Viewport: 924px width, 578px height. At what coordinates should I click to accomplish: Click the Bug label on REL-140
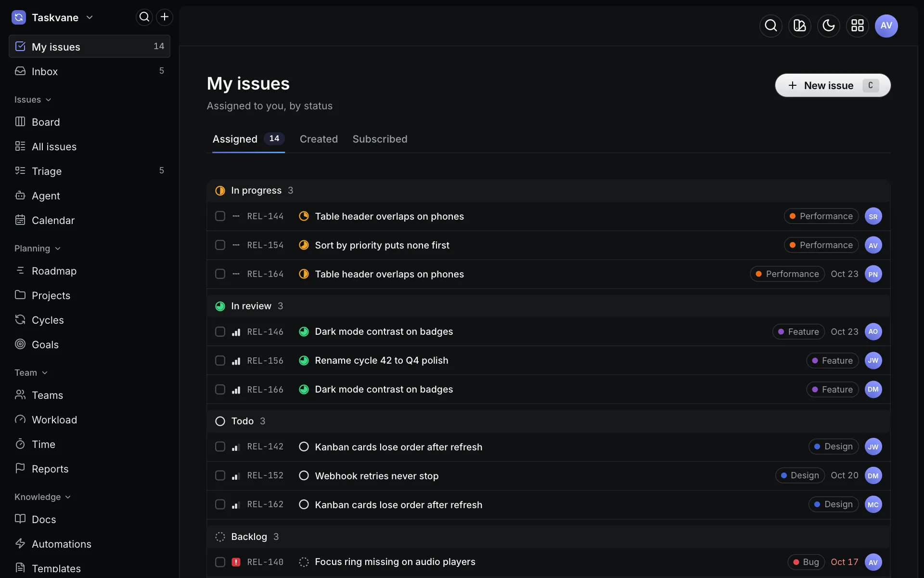tap(806, 562)
